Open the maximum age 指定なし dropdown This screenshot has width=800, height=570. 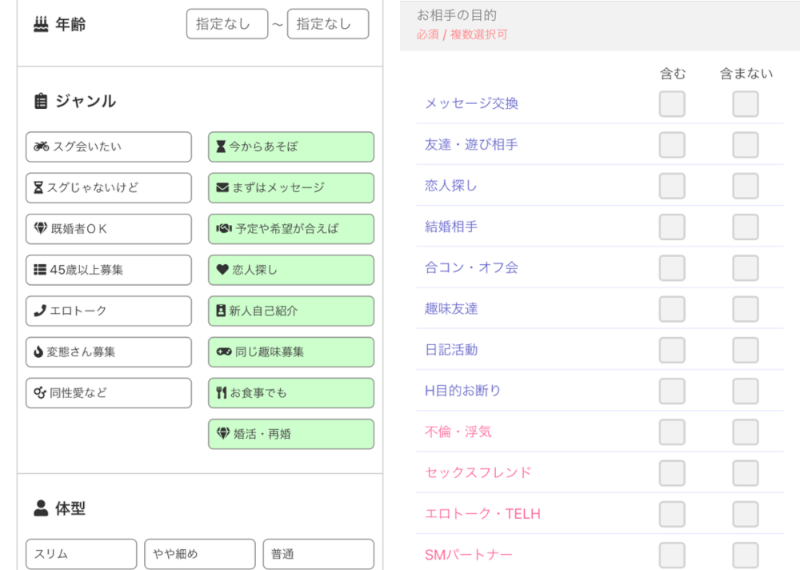328,23
